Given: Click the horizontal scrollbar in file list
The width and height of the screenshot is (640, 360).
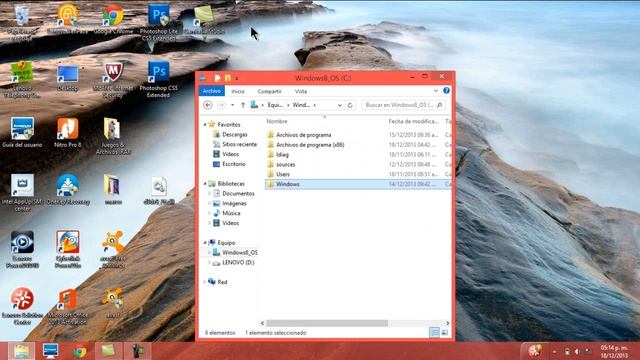Looking at the screenshot, I should coord(327,323).
